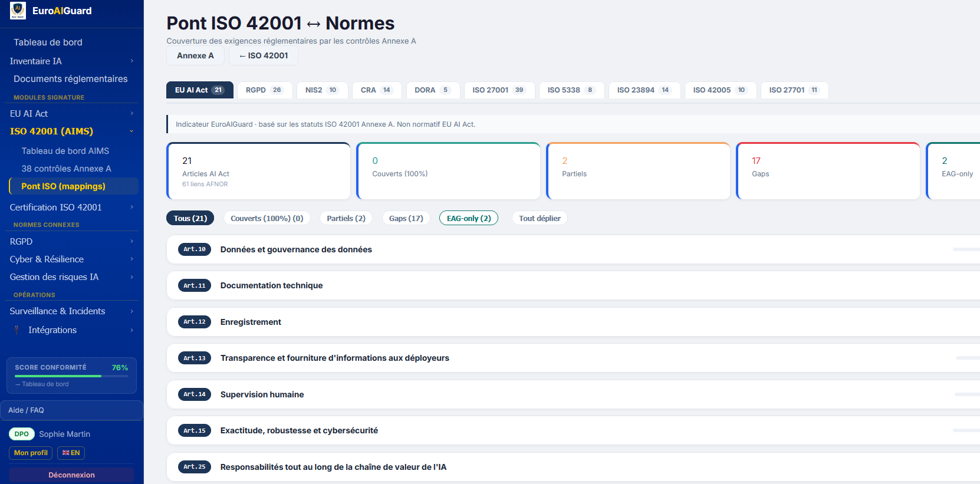Switch language with the EN flag button
The width and height of the screenshot is (980, 484).
71,453
